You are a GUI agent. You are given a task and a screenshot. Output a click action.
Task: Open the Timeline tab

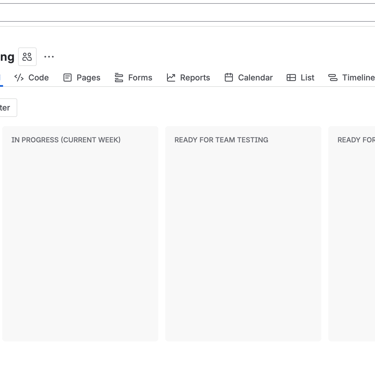(351, 78)
